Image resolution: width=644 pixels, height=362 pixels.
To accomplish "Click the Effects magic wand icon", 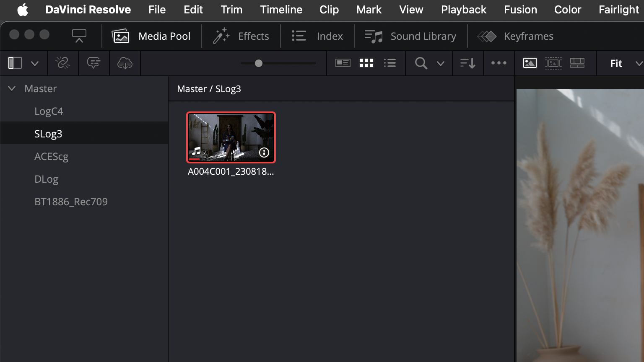I will [221, 36].
